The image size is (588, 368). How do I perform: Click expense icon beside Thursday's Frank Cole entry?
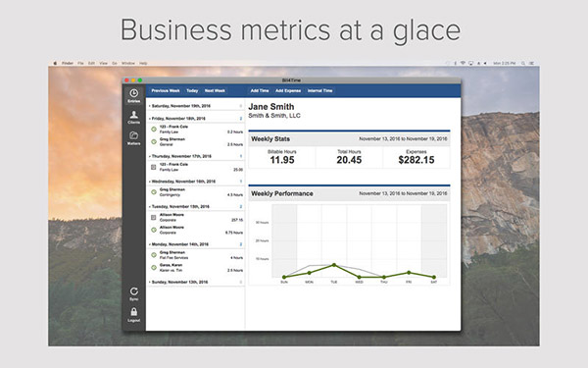[x=154, y=167]
